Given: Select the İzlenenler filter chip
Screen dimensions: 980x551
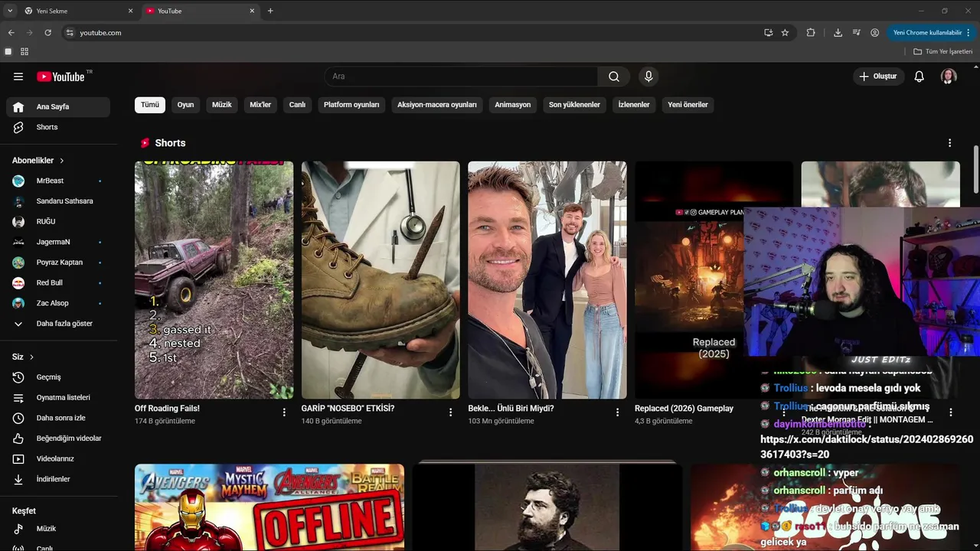Looking at the screenshot, I should click(634, 105).
